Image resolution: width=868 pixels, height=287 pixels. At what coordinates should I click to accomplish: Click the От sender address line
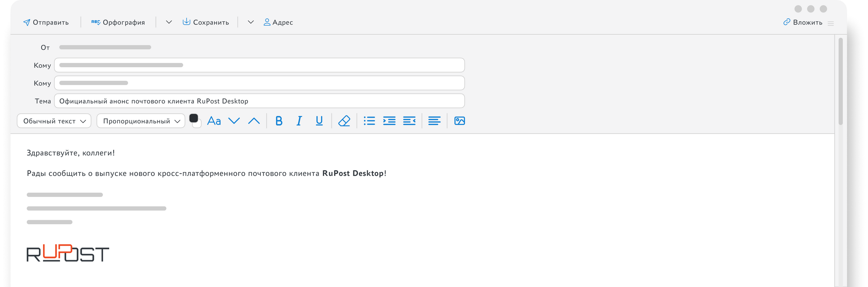[x=105, y=47]
